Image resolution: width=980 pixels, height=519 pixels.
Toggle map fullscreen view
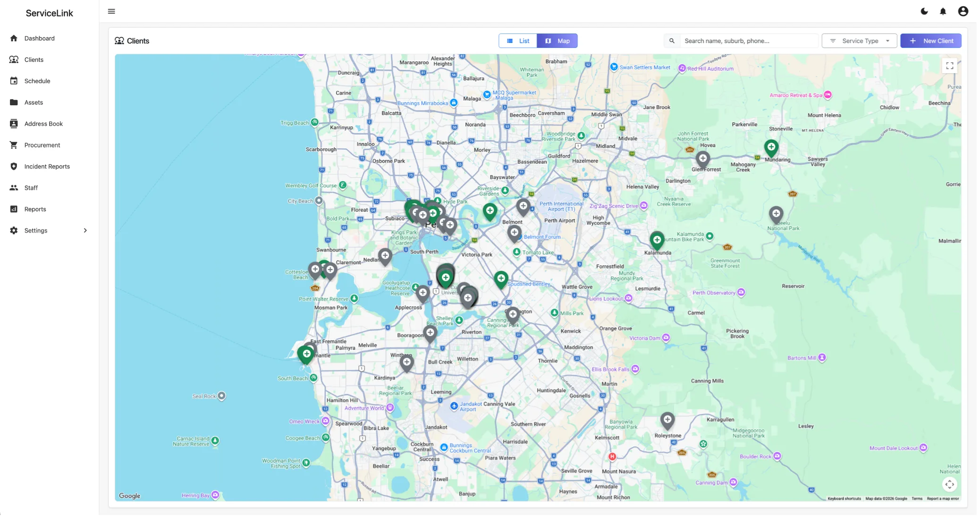coord(949,66)
